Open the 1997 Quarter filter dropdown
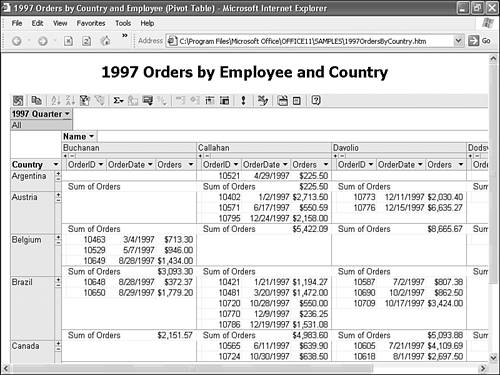This screenshot has width=500, height=375. [x=67, y=114]
